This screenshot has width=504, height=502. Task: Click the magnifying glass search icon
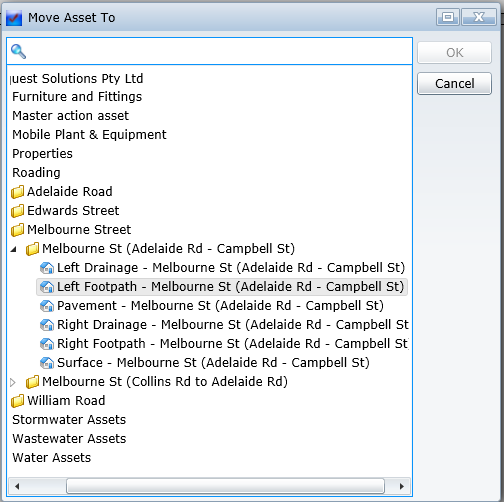pos(18,51)
